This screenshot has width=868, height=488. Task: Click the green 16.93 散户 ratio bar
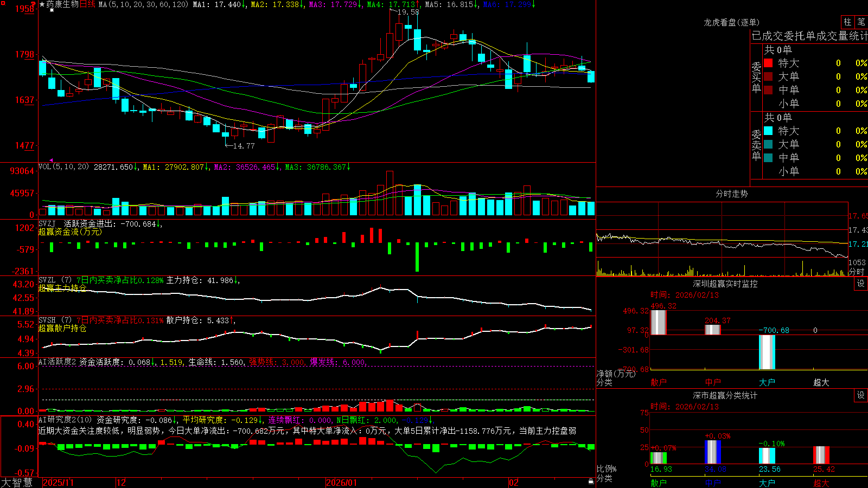(x=659, y=457)
